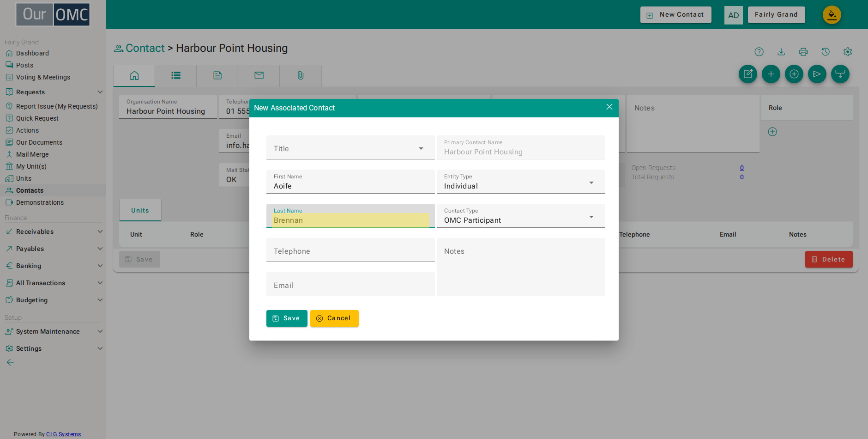Screen dimensions: 868x439
Task: Click the send arrow round button
Action: click(817, 74)
